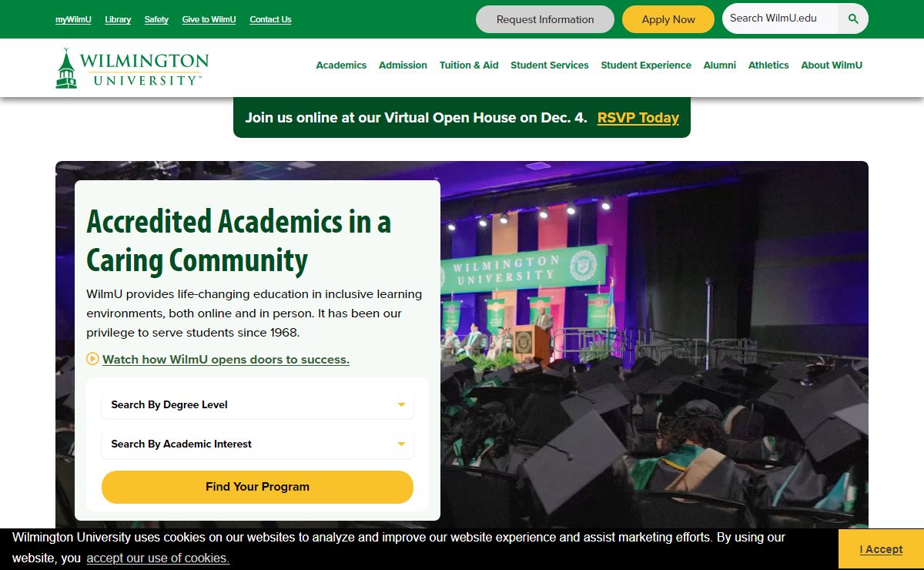Open the Tuition & Aid menu
This screenshot has height=570, width=924.
point(469,65)
